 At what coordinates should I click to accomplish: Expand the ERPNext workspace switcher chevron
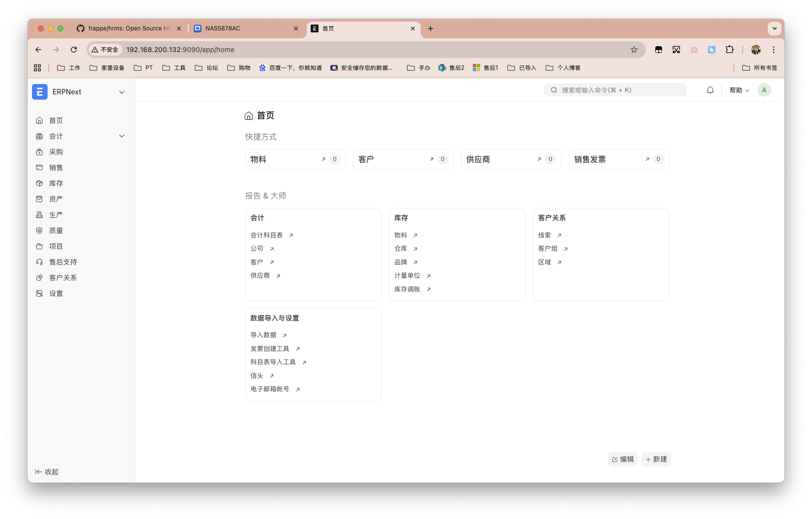(x=121, y=92)
